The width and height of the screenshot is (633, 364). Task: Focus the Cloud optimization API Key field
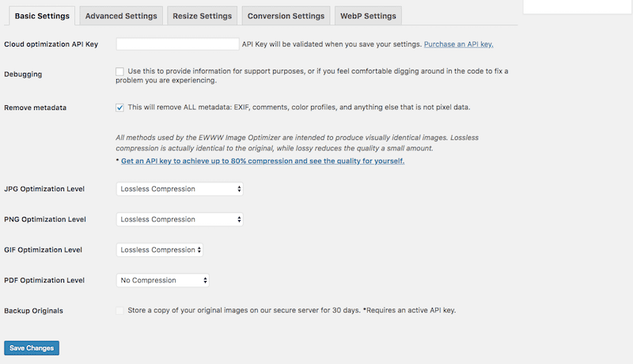177,44
